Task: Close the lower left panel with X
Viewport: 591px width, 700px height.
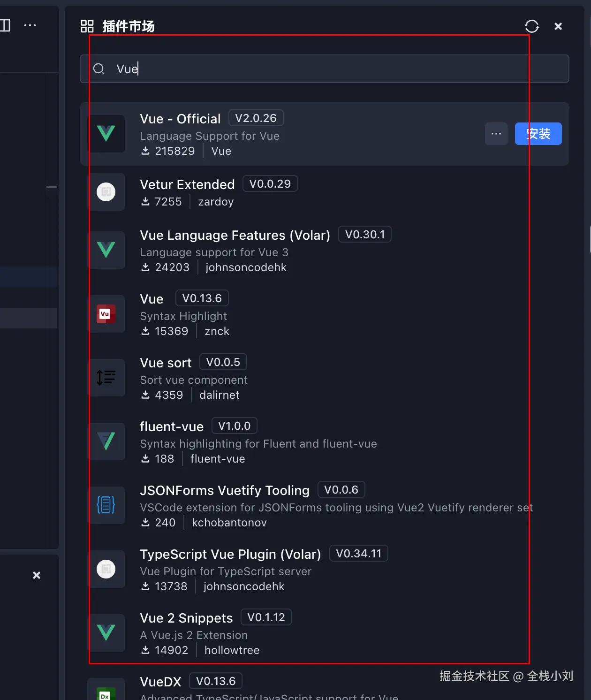Action: click(x=37, y=575)
